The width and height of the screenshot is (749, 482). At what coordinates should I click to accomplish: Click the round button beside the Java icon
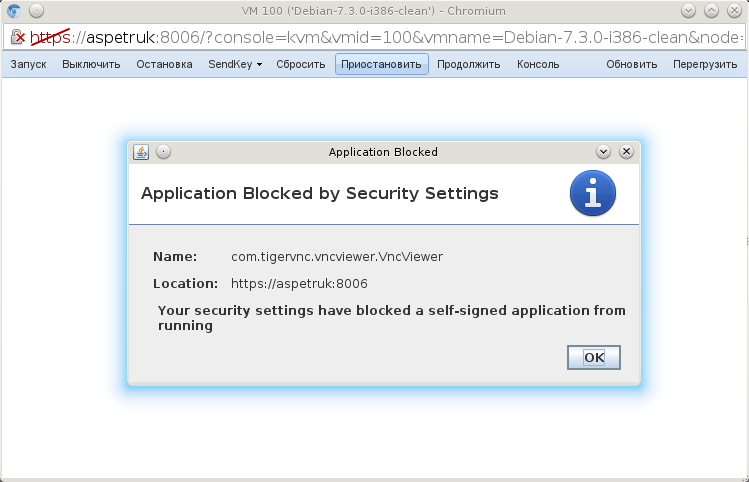[x=164, y=152]
